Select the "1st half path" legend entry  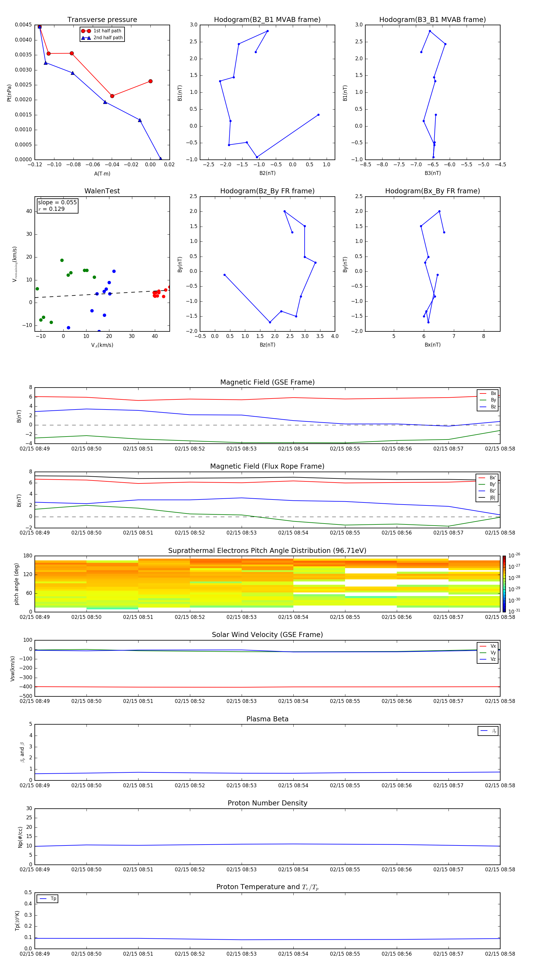pos(101,31)
